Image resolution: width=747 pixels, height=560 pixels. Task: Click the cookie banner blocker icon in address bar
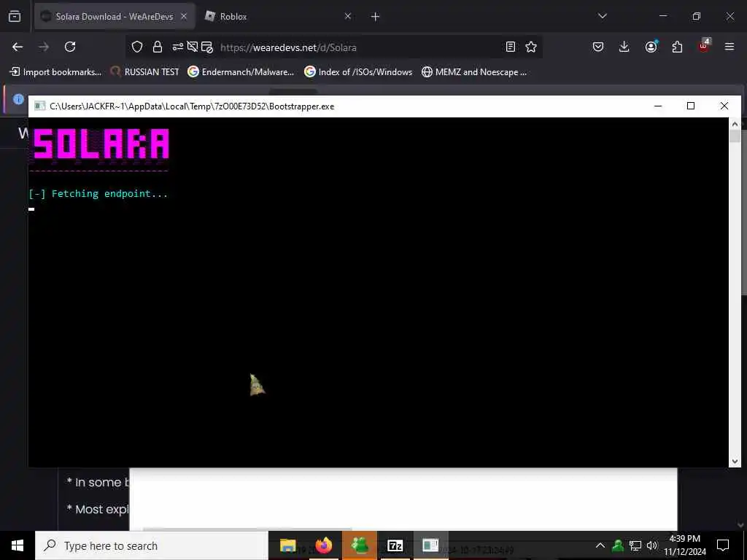click(x=206, y=47)
